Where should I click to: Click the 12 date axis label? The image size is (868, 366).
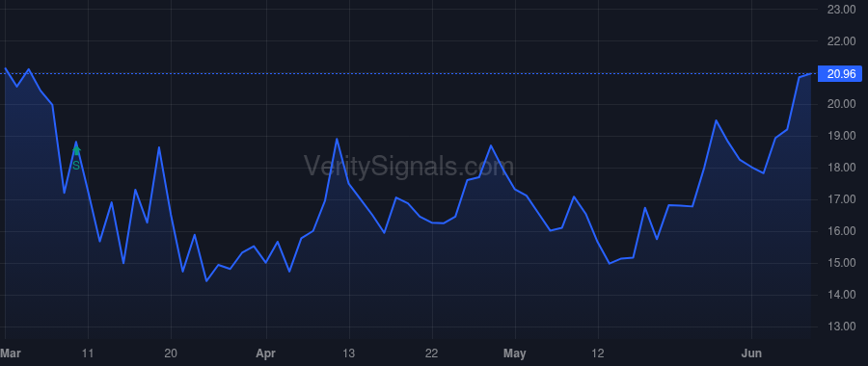pyautogui.click(x=598, y=353)
